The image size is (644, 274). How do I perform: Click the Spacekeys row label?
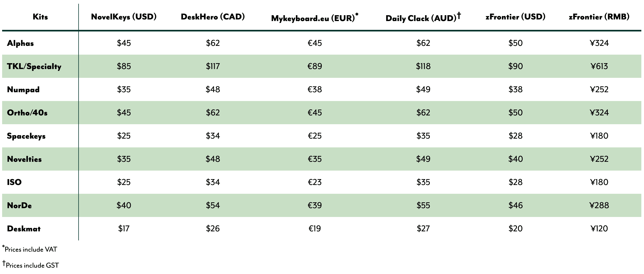26,136
